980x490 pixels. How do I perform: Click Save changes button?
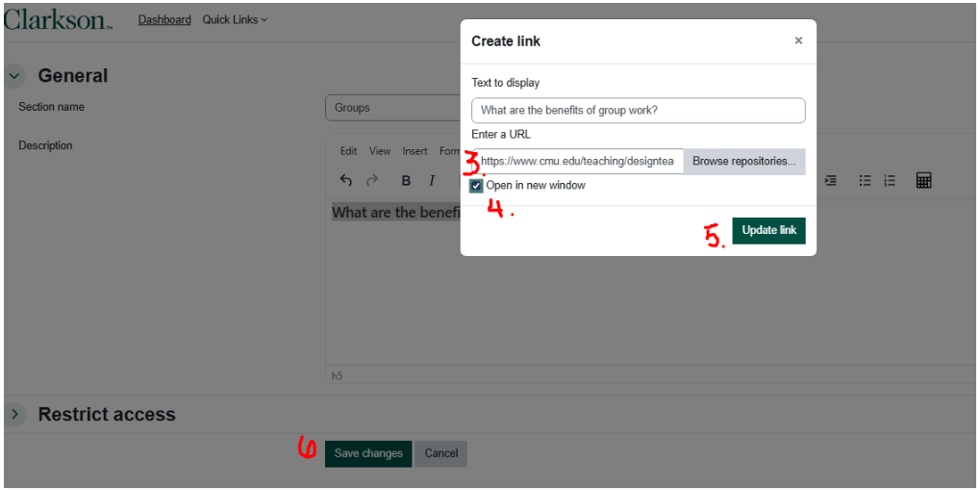pyautogui.click(x=368, y=453)
